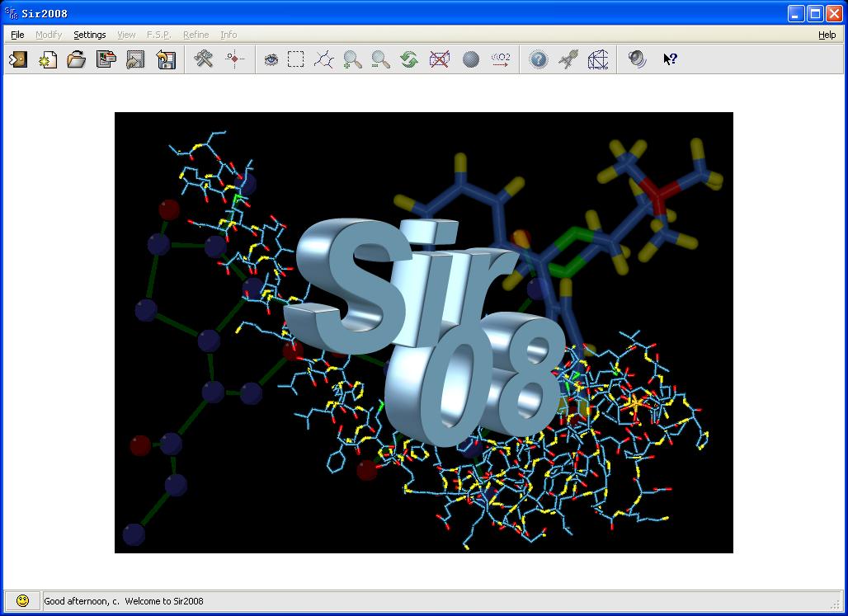Open the File menu
This screenshot has height=616, width=848.
point(17,35)
